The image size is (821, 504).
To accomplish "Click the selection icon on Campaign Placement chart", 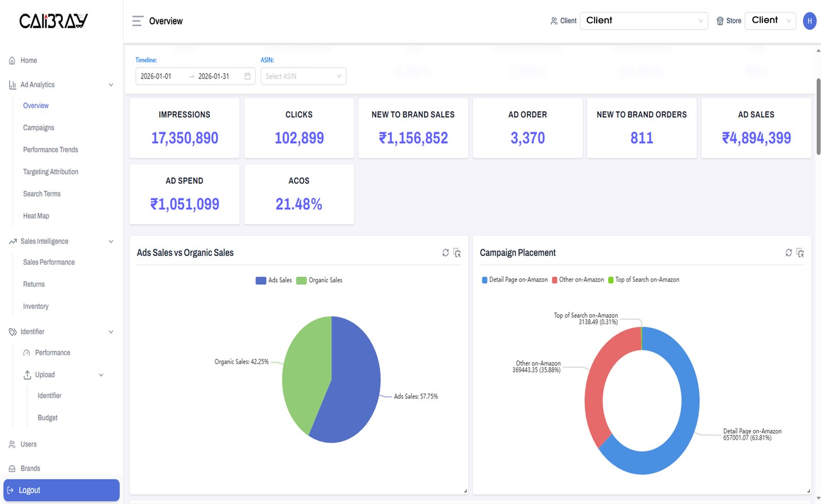I will click(800, 253).
